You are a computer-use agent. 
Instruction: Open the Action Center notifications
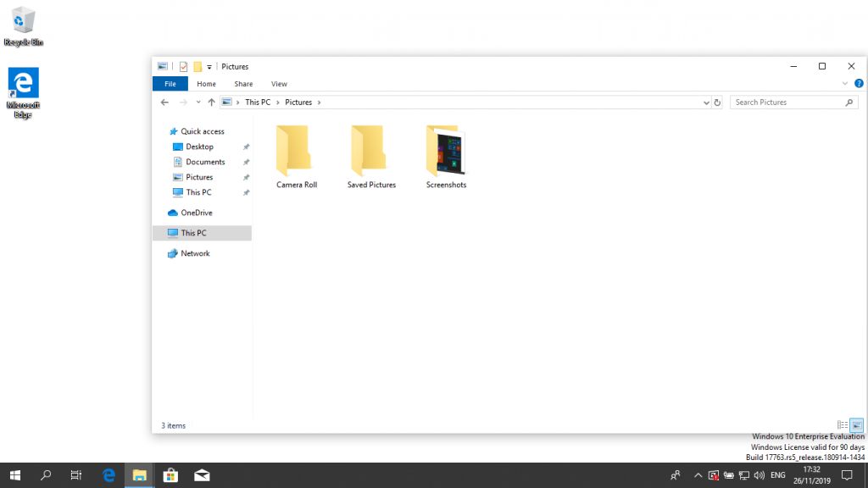point(847,475)
